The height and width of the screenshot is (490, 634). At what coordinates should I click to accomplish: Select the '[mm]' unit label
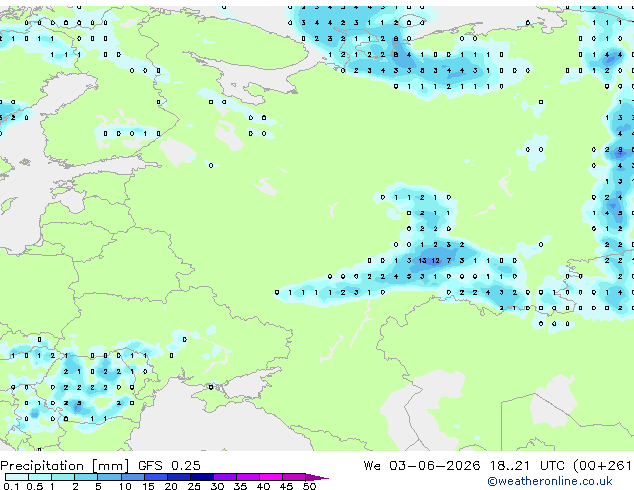pyautogui.click(x=110, y=466)
